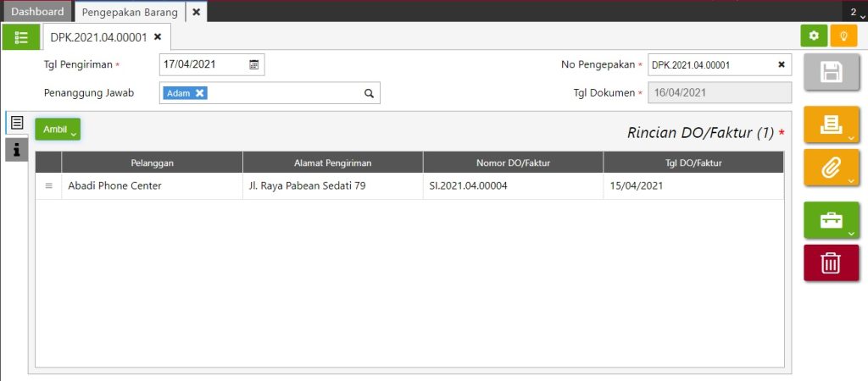868x381 pixels.
Task: Click the save floppy disk icon
Action: click(832, 73)
